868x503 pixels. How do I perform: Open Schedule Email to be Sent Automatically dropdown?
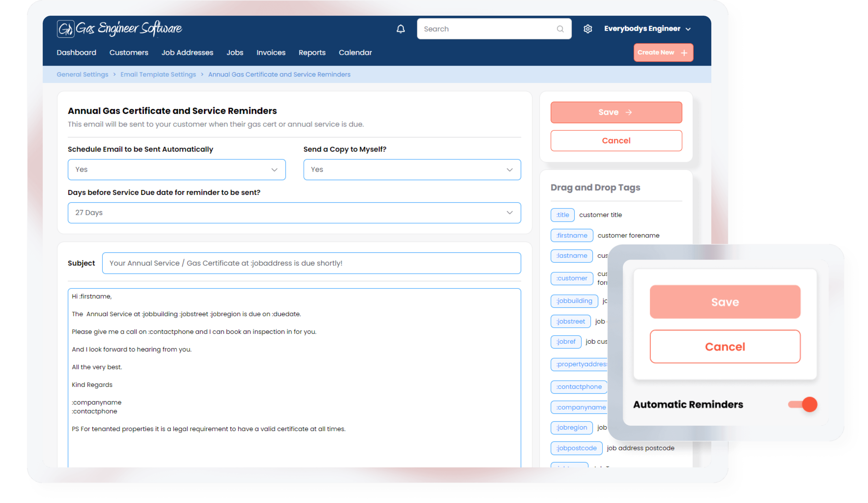[x=176, y=169]
